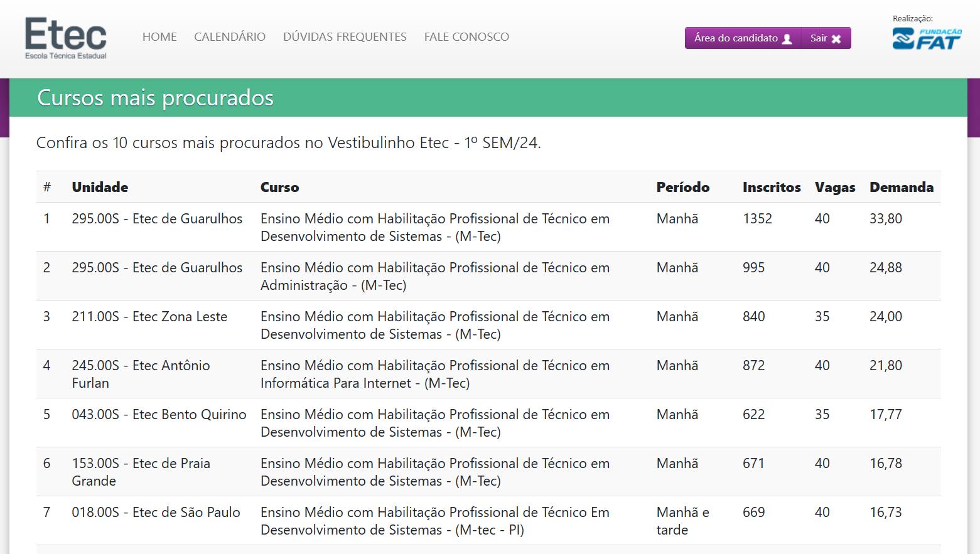Click the Demanda value 33,80
This screenshot has height=554, width=980.
(x=886, y=219)
